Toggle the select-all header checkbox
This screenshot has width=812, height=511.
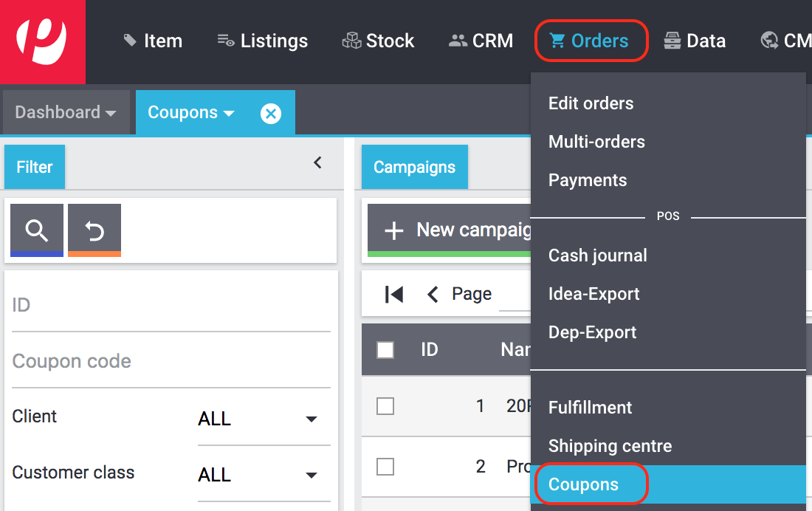(385, 350)
